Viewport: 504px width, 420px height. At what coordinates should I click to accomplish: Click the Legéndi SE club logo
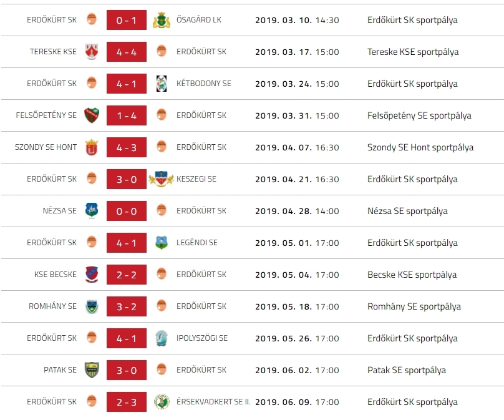pos(162,243)
